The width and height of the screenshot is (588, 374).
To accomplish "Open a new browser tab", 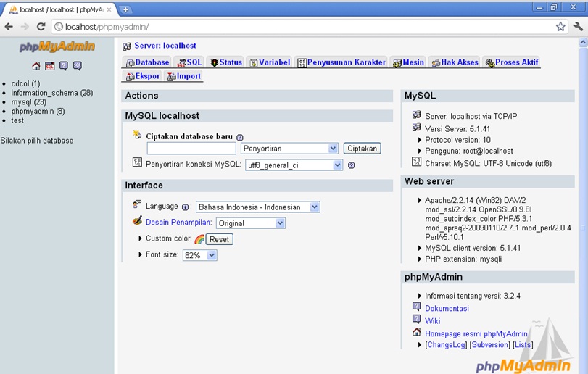I will tap(125, 9).
